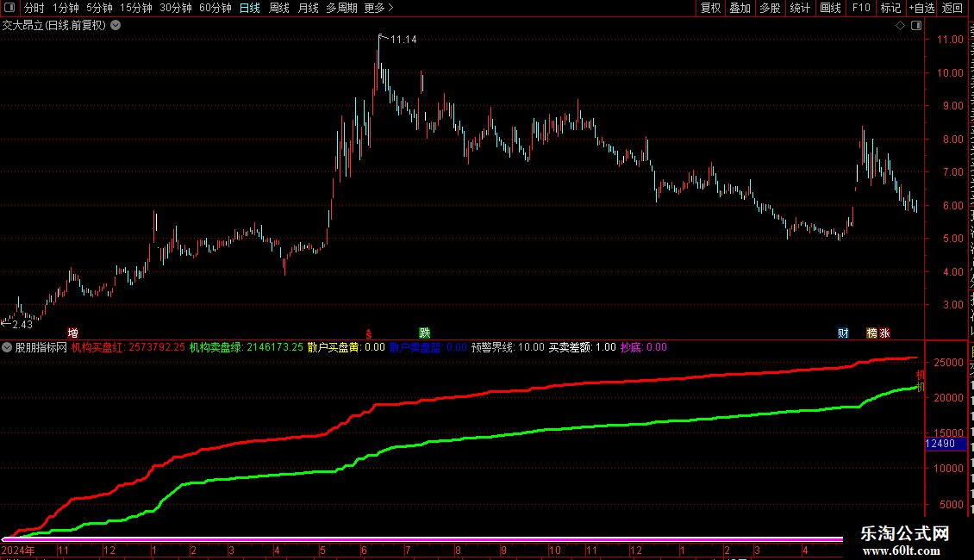Switch to the 分时 period tab
Image resolution: width=974 pixels, height=560 pixels.
tap(34, 8)
